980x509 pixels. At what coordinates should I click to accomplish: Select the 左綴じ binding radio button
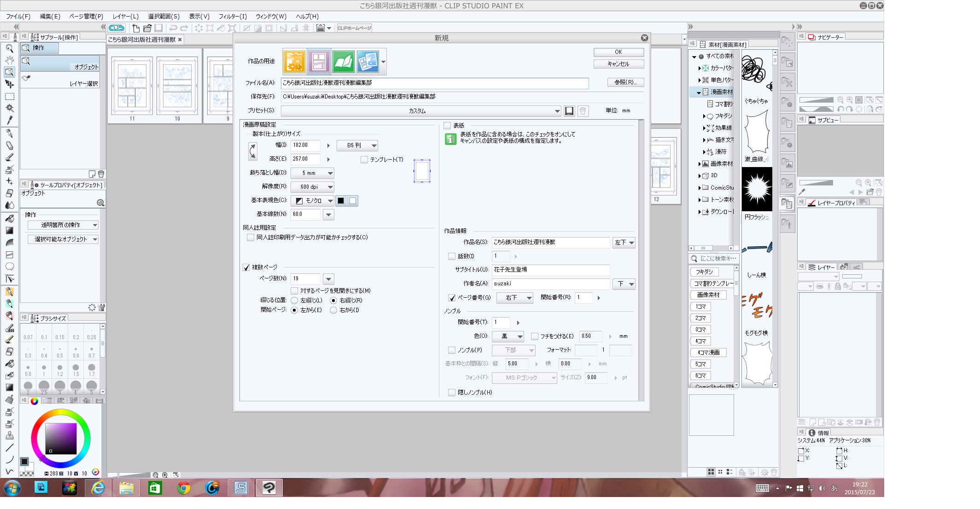295,301
